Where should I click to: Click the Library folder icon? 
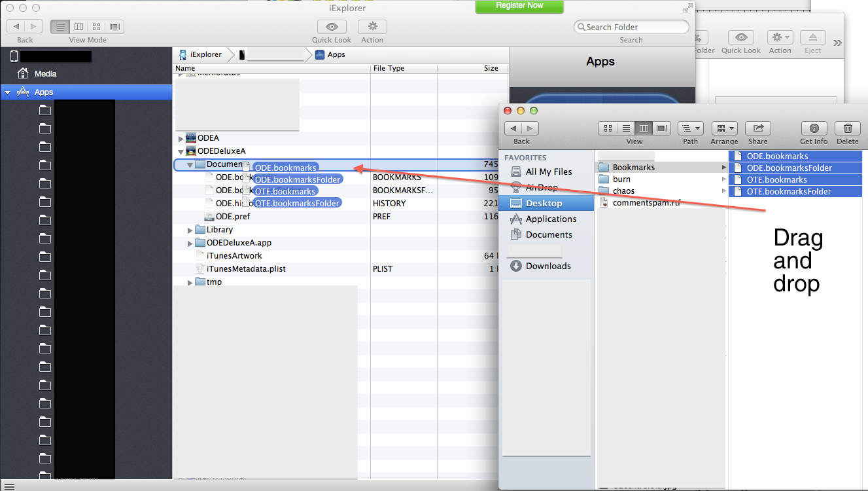click(x=200, y=230)
